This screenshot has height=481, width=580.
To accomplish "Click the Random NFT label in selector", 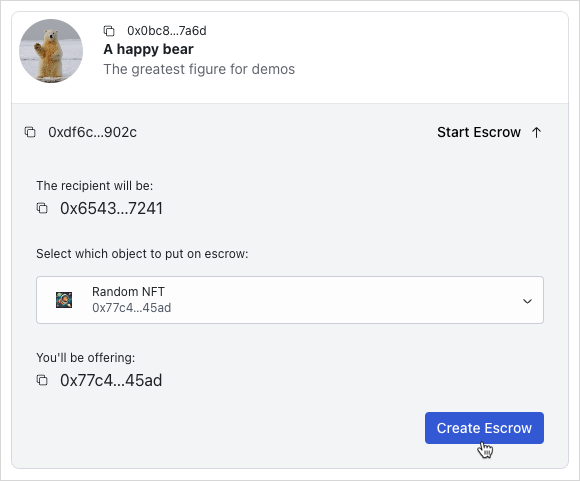I will pos(128,292).
